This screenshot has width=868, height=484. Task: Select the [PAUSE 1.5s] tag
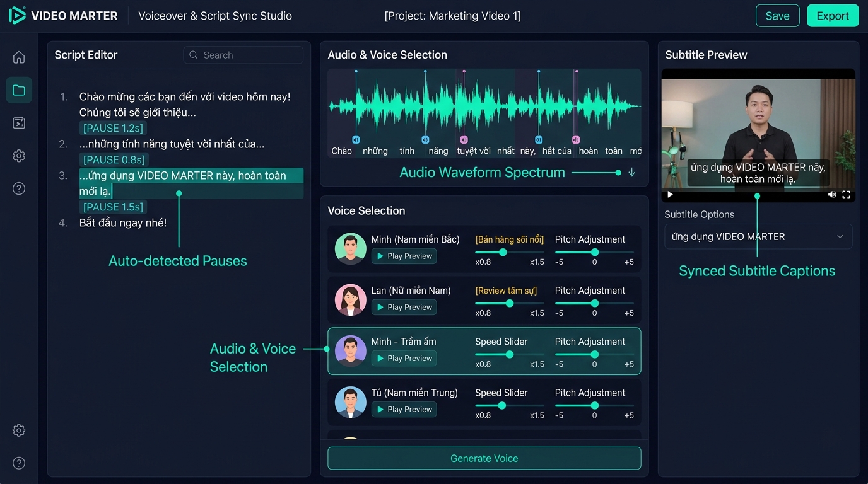pyautogui.click(x=113, y=207)
